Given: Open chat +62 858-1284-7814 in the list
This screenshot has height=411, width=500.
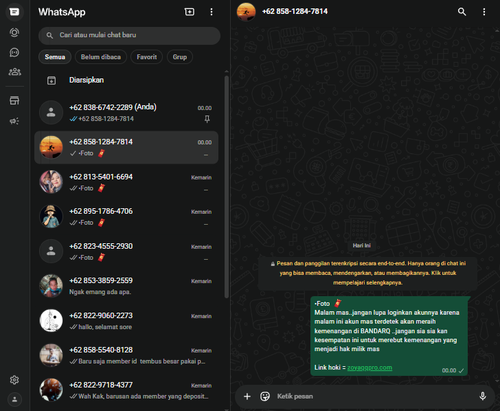Looking at the screenshot, I should [127, 147].
